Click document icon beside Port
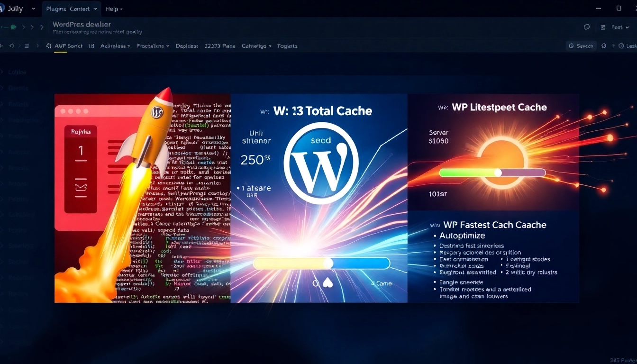Screen dimensions: 637x364 (x=603, y=27)
